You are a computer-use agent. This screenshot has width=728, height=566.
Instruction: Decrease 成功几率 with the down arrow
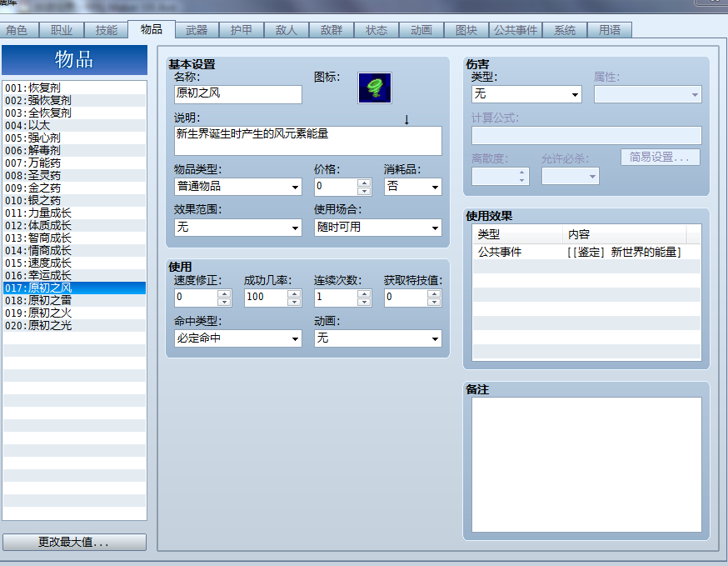pos(294,302)
